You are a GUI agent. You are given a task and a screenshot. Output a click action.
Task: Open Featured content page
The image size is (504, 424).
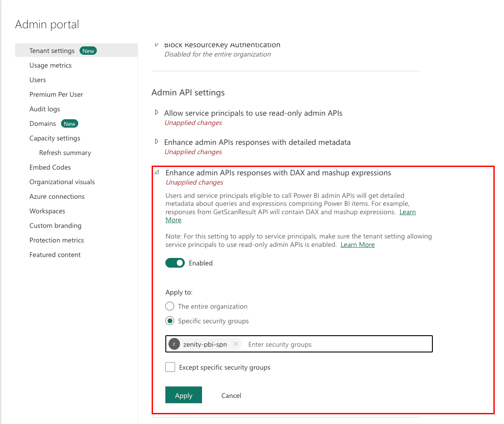(x=55, y=255)
